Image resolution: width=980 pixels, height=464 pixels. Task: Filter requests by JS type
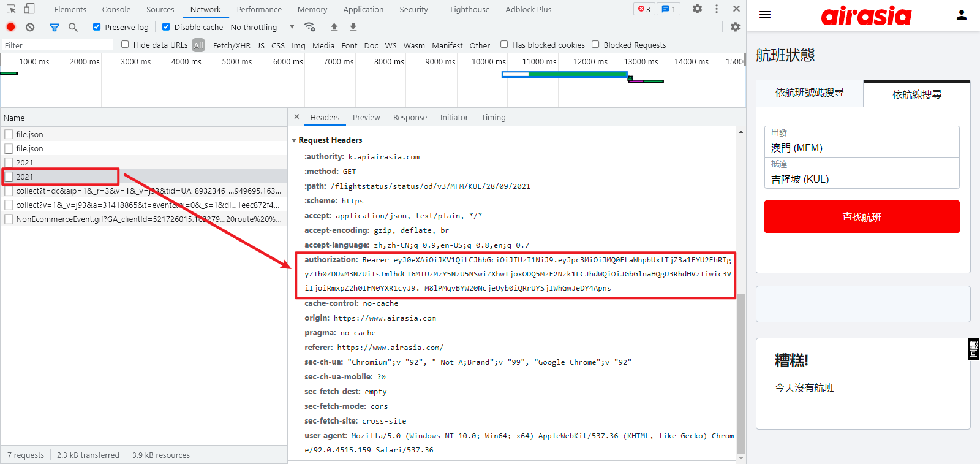click(261, 45)
